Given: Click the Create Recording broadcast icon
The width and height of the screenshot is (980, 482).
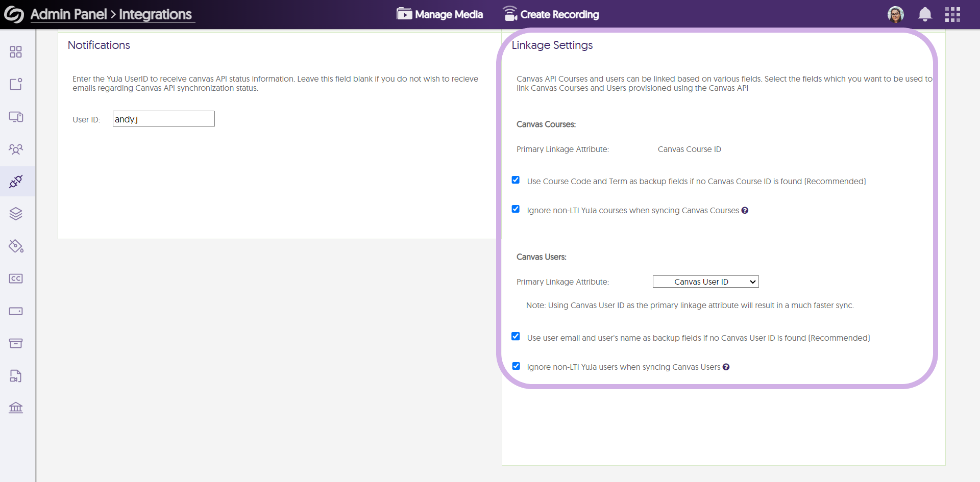Looking at the screenshot, I should 510,13.
